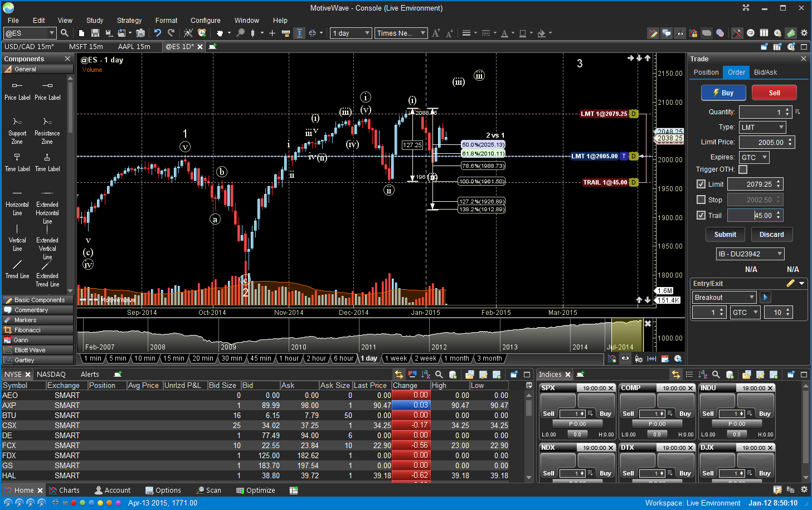The height and width of the screenshot is (510, 812).
Task: Increase font size with the A-up icon
Action: pos(436,33)
